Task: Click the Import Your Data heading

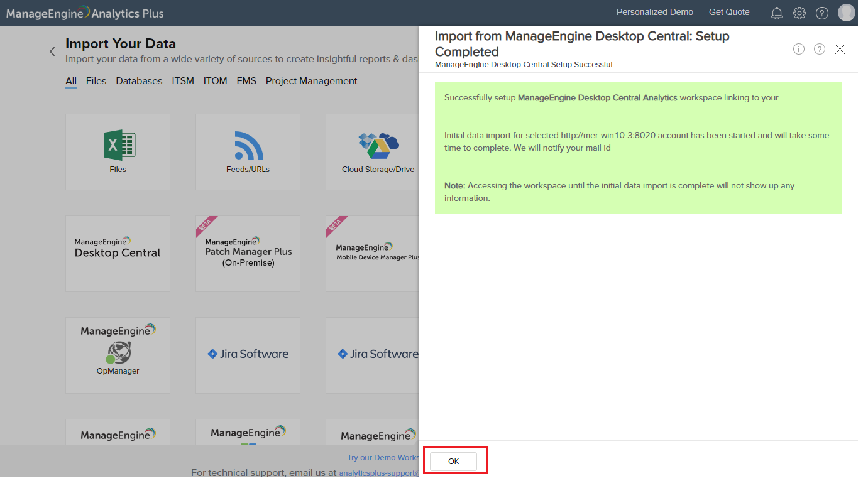Action: coord(121,44)
